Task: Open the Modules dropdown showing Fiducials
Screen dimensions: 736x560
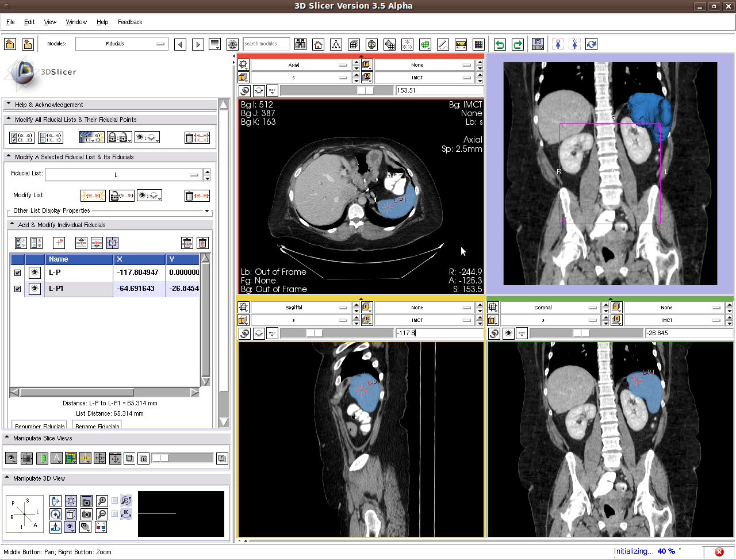Action: coord(121,44)
